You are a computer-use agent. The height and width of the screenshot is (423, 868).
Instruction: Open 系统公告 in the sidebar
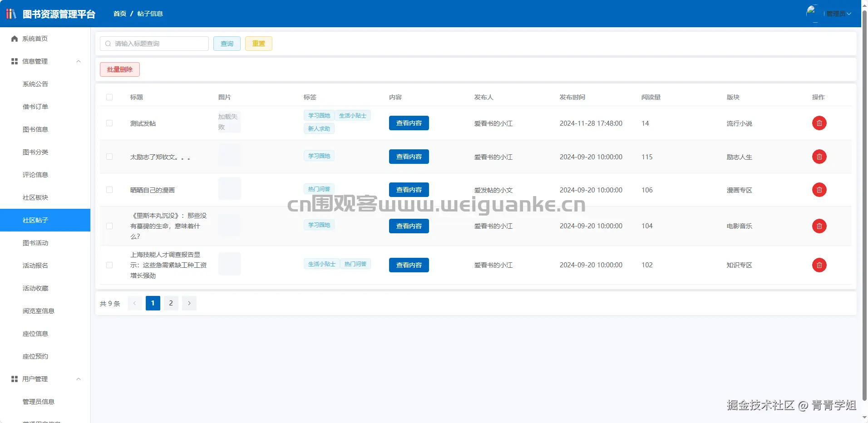(x=45, y=84)
